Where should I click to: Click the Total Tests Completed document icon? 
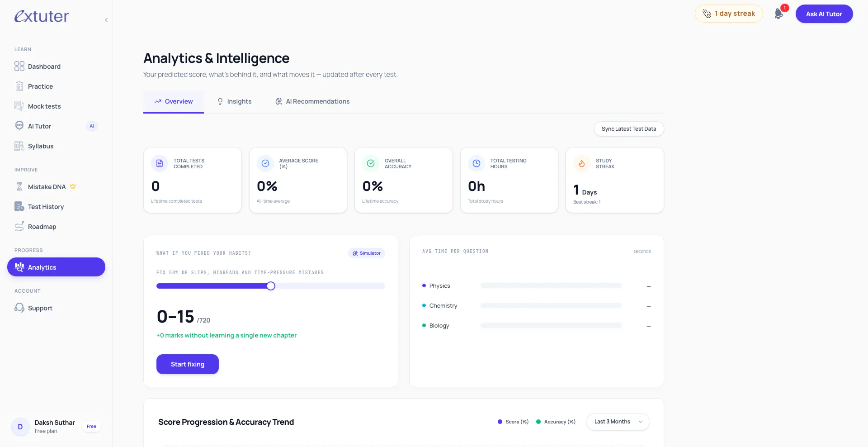[x=160, y=163]
